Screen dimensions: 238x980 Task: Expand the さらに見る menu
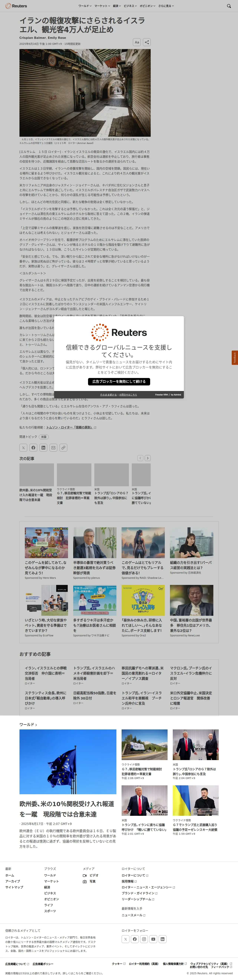[166, 6]
